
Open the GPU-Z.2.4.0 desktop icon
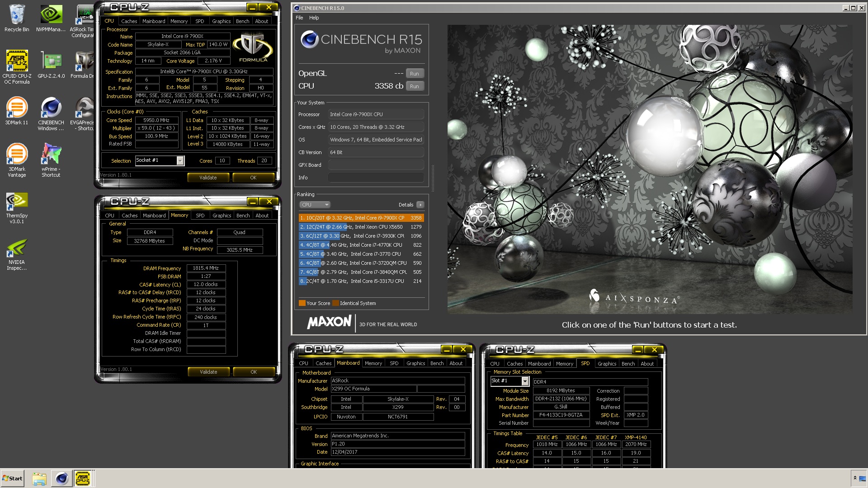pyautogui.click(x=51, y=65)
